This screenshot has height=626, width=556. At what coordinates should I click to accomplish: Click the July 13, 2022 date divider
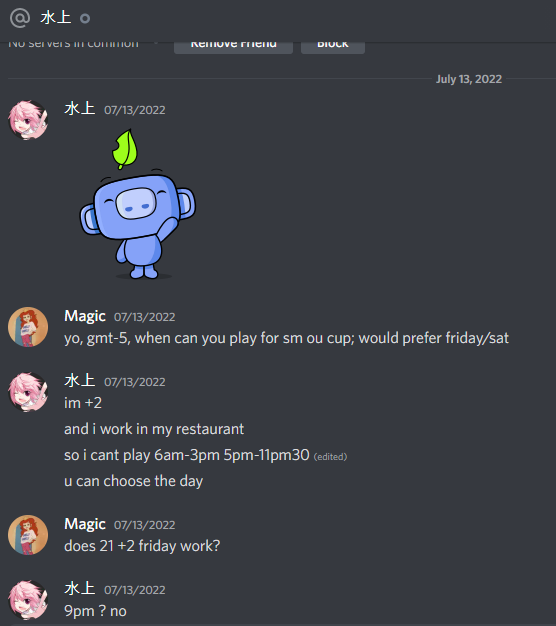click(469, 79)
